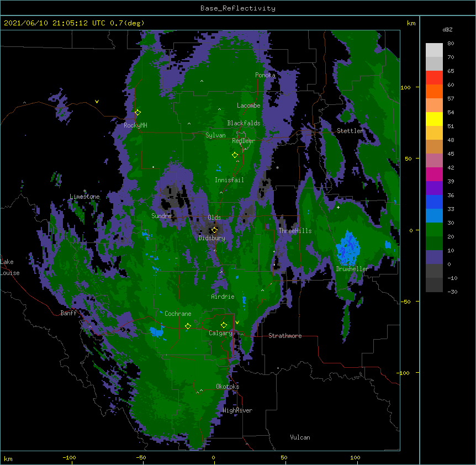
Task: Click the Cochrane label
Action: point(178,314)
